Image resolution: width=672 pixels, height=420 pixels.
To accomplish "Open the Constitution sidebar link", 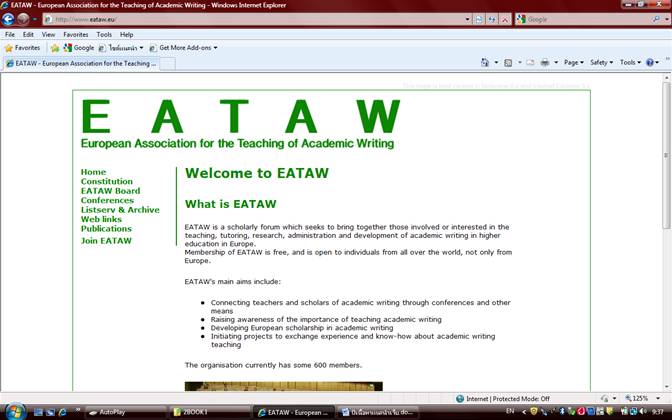I will pyautogui.click(x=107, y=181).
